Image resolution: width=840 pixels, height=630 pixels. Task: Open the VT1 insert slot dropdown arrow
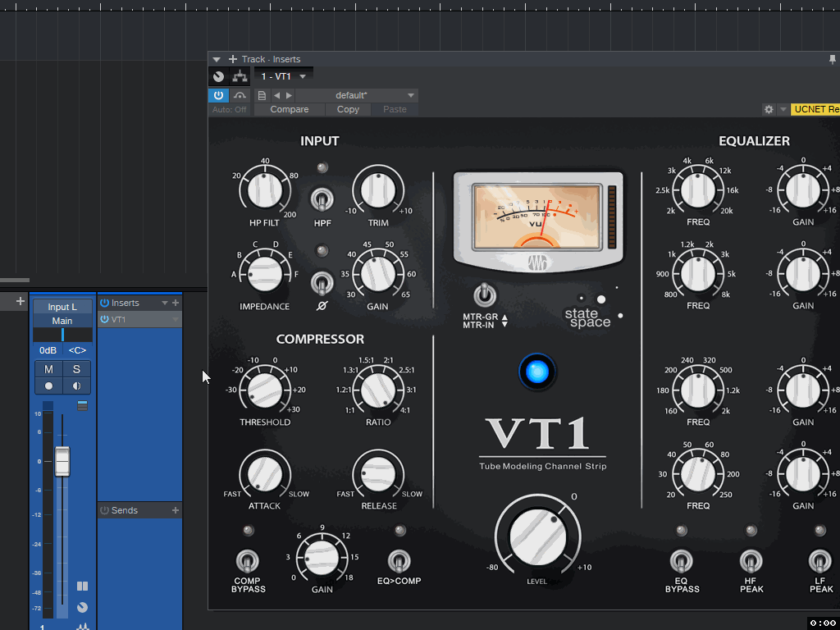click(176, 320)
